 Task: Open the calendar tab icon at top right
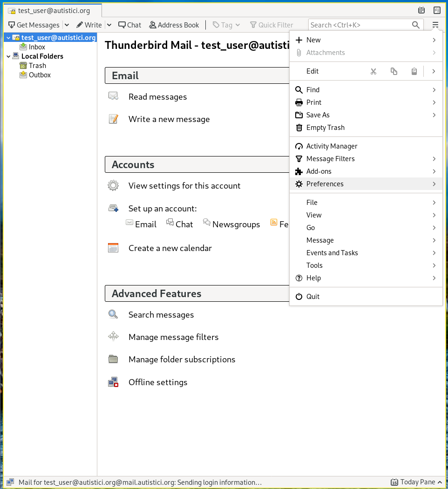[x=421, y=10]
